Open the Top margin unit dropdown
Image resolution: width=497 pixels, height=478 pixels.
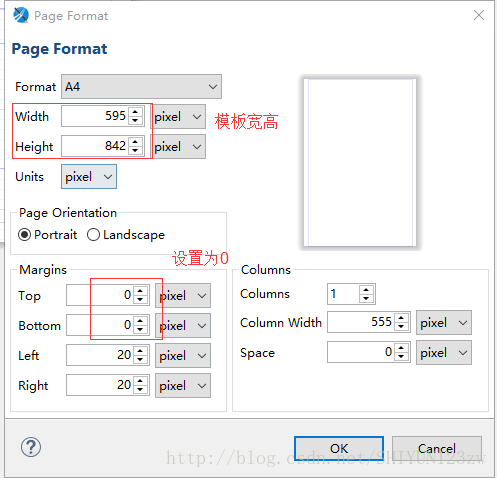[x=183, y=296]
